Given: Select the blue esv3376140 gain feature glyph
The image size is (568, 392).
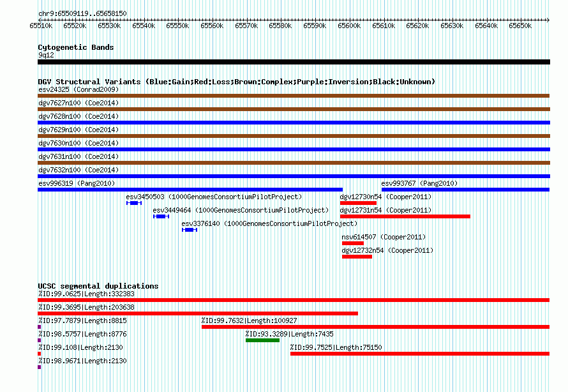Looking at the screenshot, I should coord(190,230).
